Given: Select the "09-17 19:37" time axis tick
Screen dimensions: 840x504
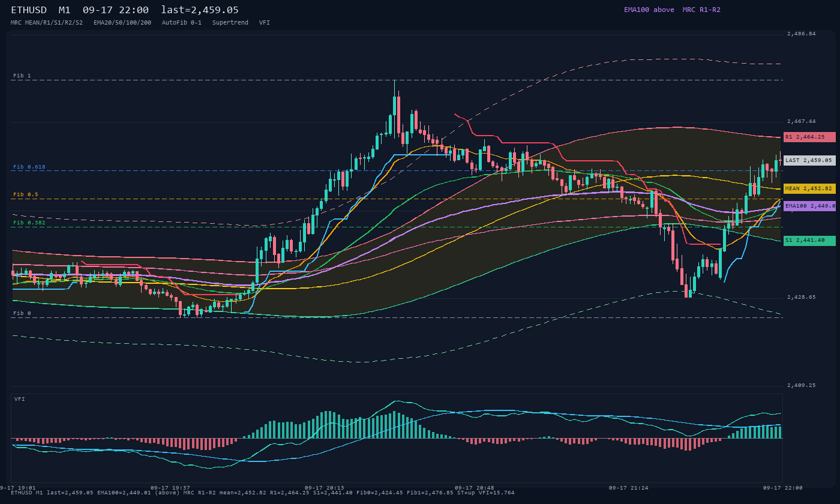Looking at the screenshot, I should click(170, 488).
